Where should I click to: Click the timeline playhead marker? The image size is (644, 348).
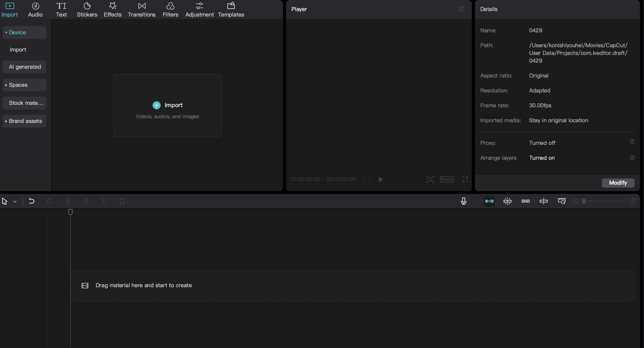tap(71, 212)
